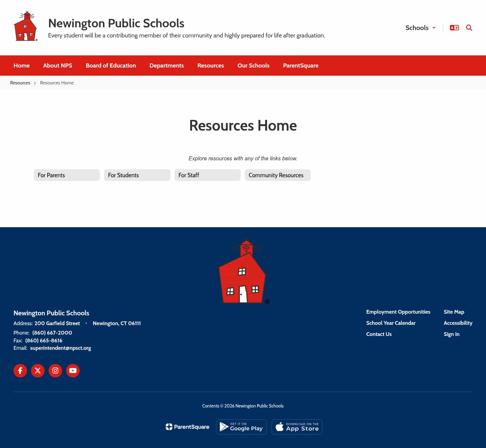Email superintendent@npsct.org

click(x=61, y=348)
